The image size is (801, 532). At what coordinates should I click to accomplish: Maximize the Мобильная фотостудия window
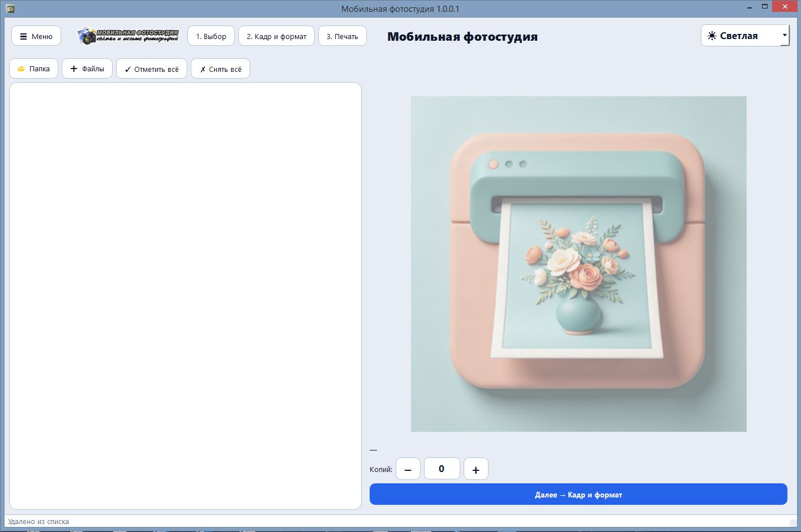[x=765, y=7]
